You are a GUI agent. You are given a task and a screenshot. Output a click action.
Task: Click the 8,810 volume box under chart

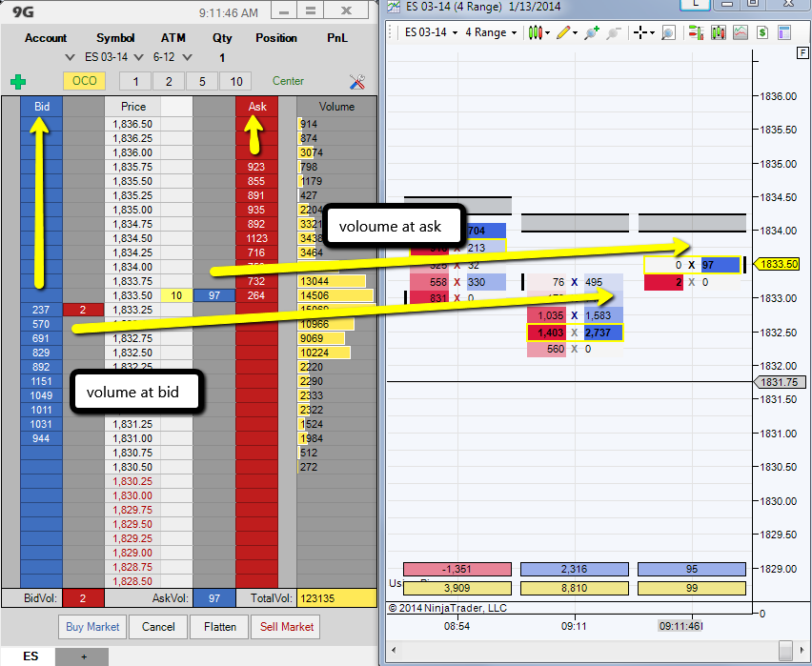[x=575, y=588]
